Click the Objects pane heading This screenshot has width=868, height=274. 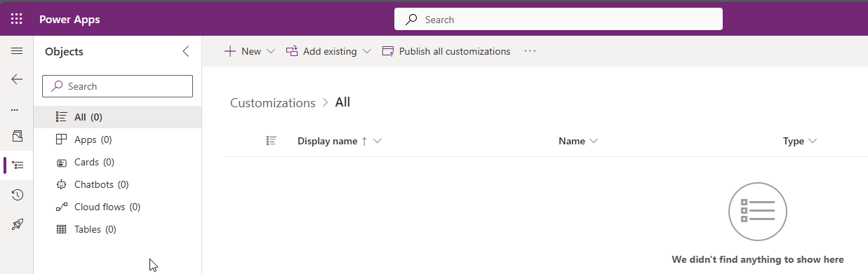(64, 51)
